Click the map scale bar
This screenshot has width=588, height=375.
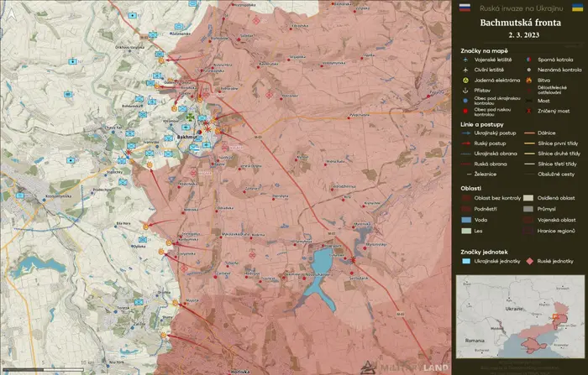tap(44, 370)
